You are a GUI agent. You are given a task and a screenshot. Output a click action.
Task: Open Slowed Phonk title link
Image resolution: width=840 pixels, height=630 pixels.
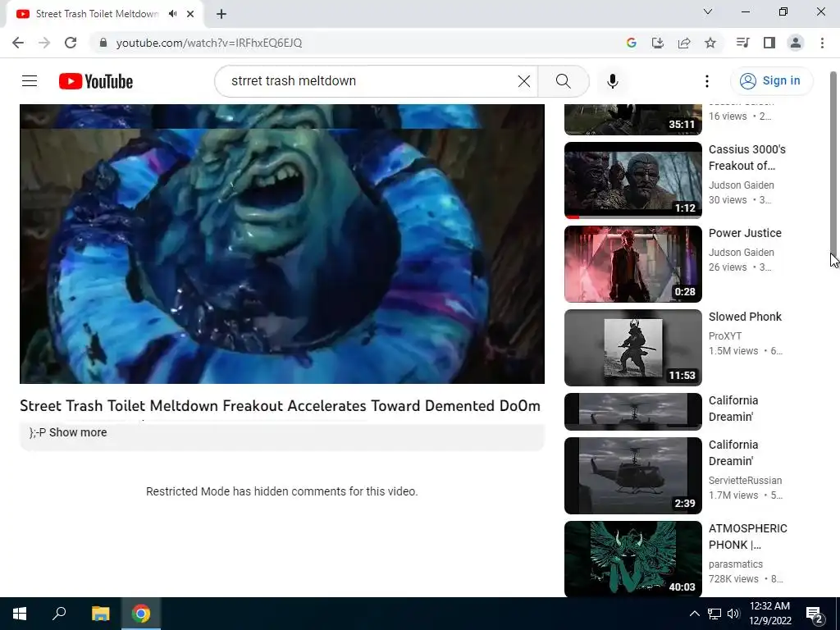pos(745,317)
